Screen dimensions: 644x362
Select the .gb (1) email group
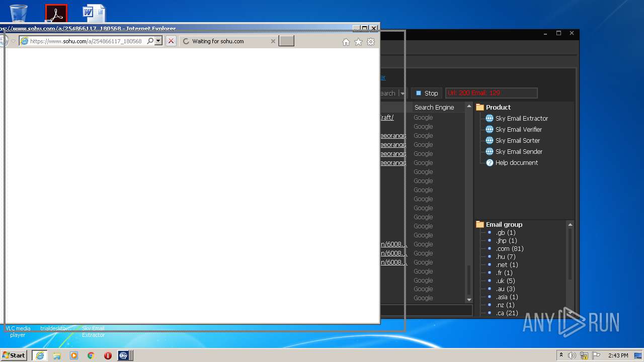coord(506,232)
